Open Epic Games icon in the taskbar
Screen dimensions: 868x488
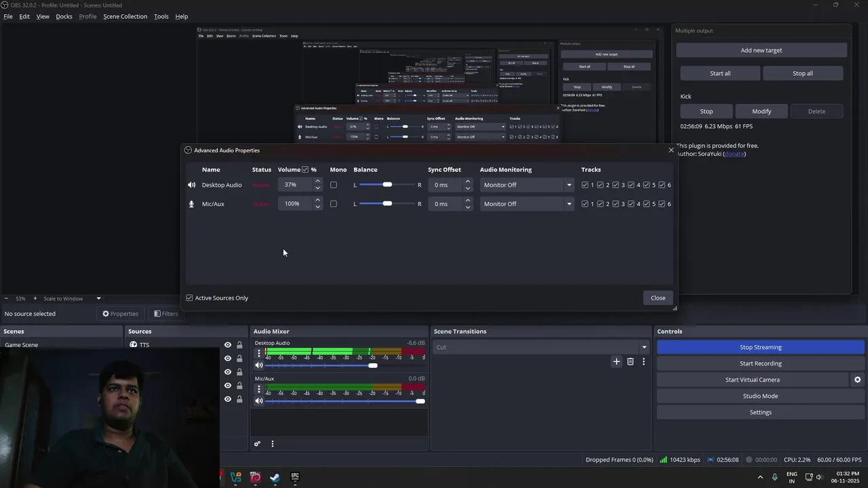tap(295, 477)
